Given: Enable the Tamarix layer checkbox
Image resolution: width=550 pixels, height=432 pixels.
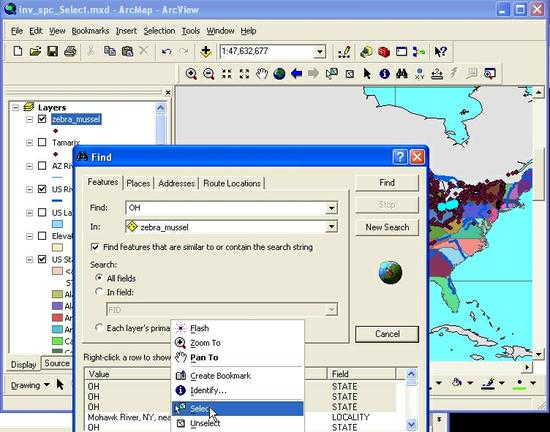Looking at the screenshot, I should [42, 142].
